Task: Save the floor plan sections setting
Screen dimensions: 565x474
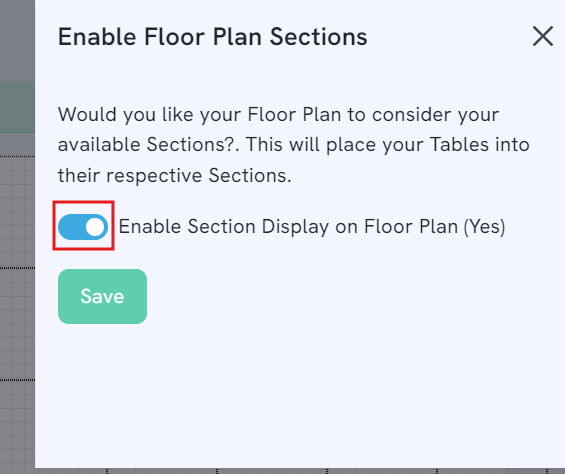Action: [x=102, y=296]
